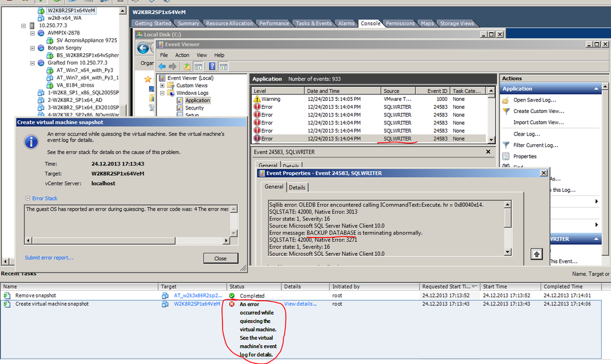Open Help via the blue question mark icon
This screenshot has height=364, width=611.
[x=212, y=67]
